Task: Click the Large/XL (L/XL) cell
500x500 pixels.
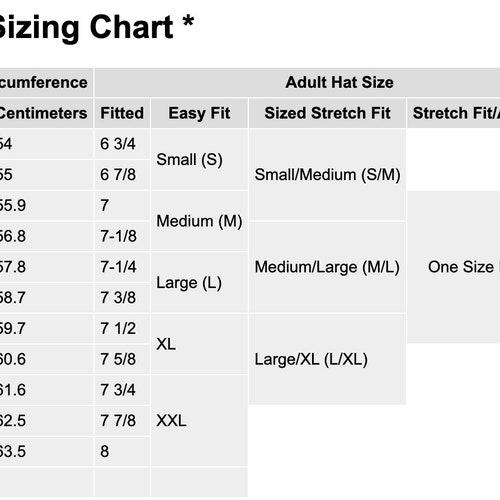Action: (x=327, y=359)
